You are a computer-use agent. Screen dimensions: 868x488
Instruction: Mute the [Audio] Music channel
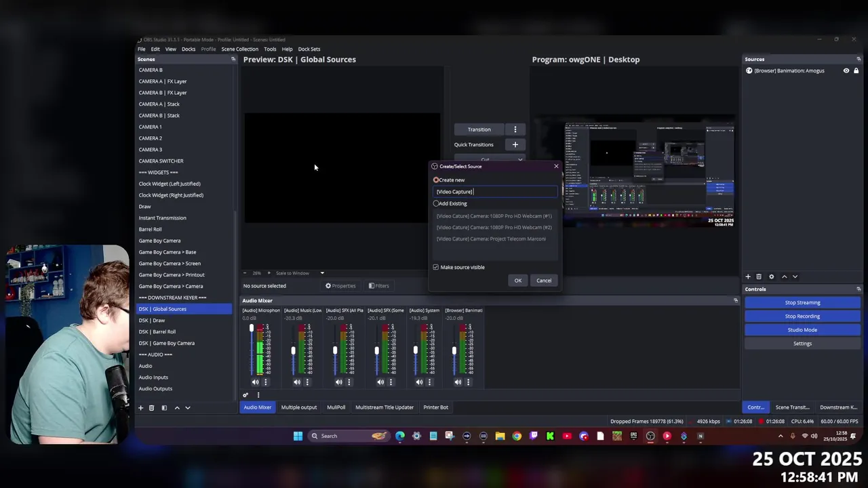tap(297, 382)
